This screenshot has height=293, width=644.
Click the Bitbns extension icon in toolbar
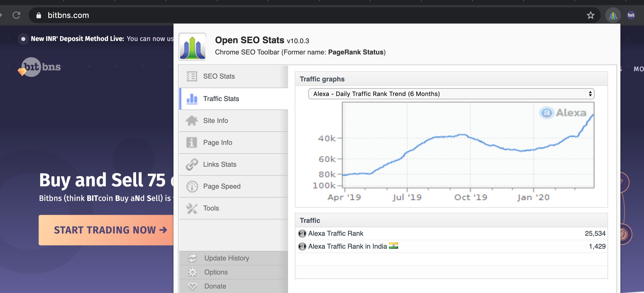pos(631,15)
